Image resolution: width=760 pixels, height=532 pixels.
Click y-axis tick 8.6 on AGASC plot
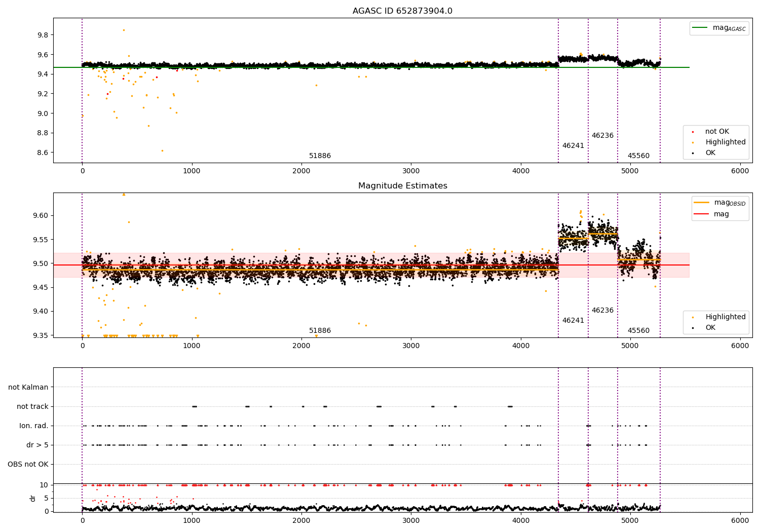point(43,153)
